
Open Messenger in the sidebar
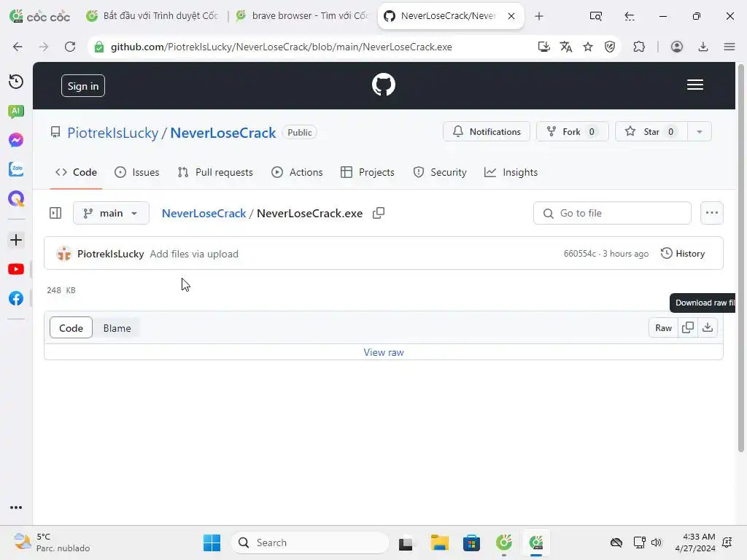[16, 140]
